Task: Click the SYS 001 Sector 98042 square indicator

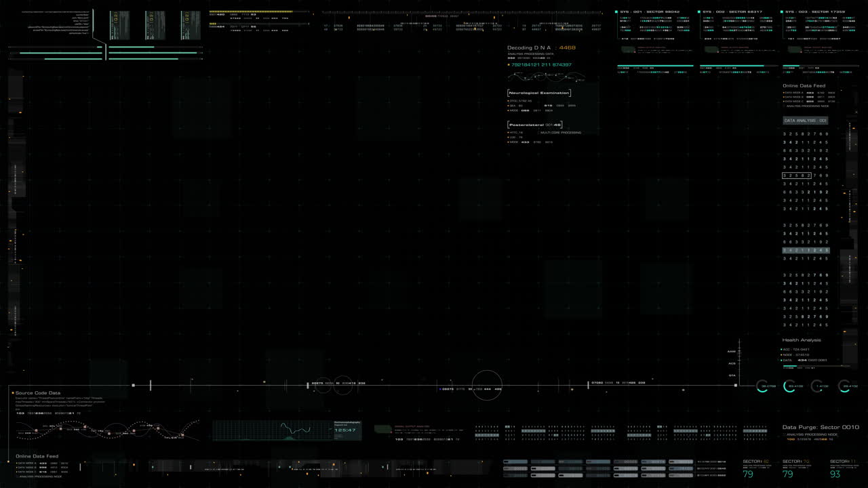Action: coord(617,12)
